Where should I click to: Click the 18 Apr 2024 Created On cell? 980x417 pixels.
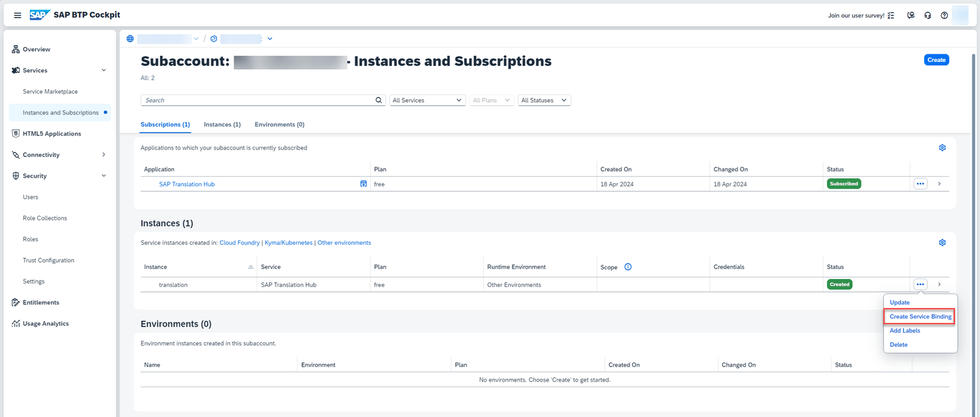pos(617,184)
